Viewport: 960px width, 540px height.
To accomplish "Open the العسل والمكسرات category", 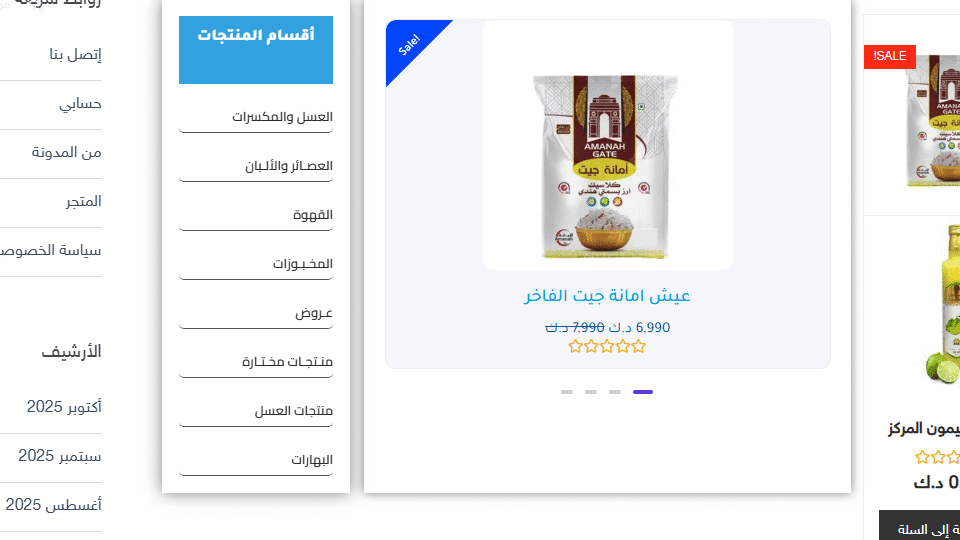I will pos(282,117).
